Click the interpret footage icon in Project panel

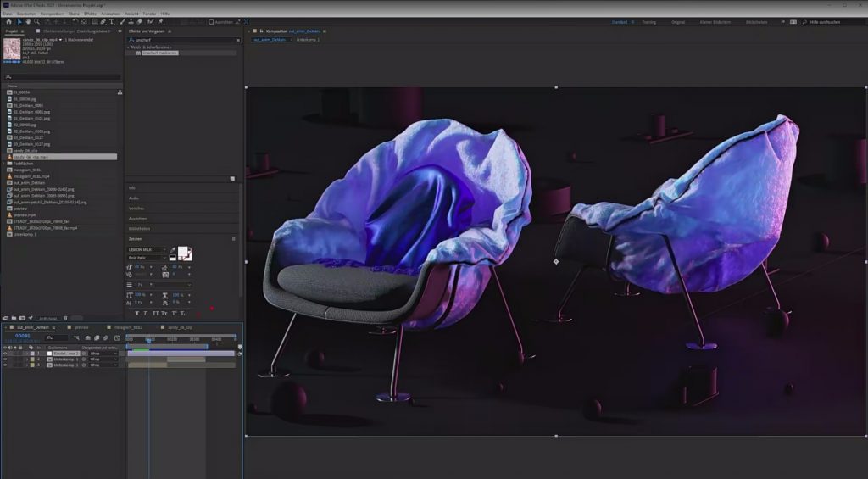point(5,319)
